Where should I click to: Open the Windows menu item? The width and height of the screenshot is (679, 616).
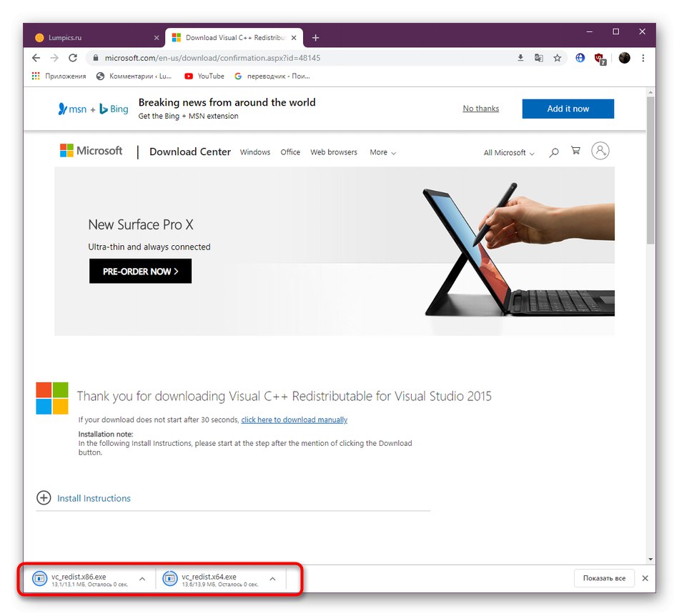255,152
